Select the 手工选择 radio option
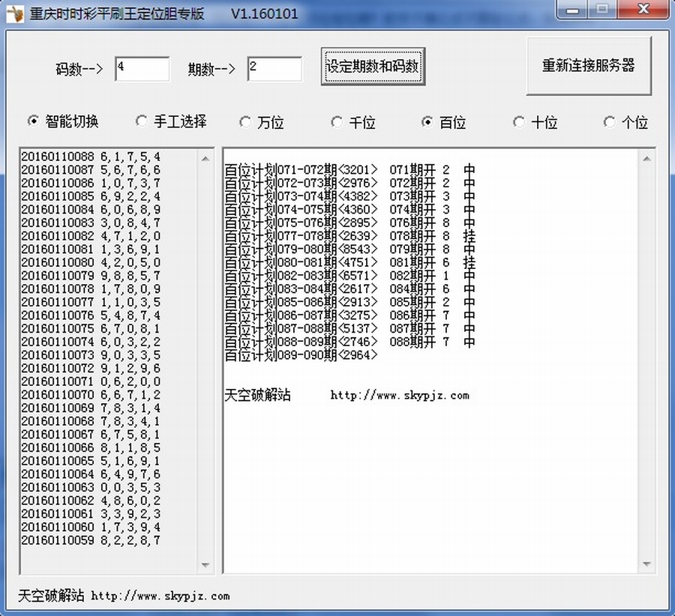This screenshot has height=616, width=675. click(x=141, y=121)
